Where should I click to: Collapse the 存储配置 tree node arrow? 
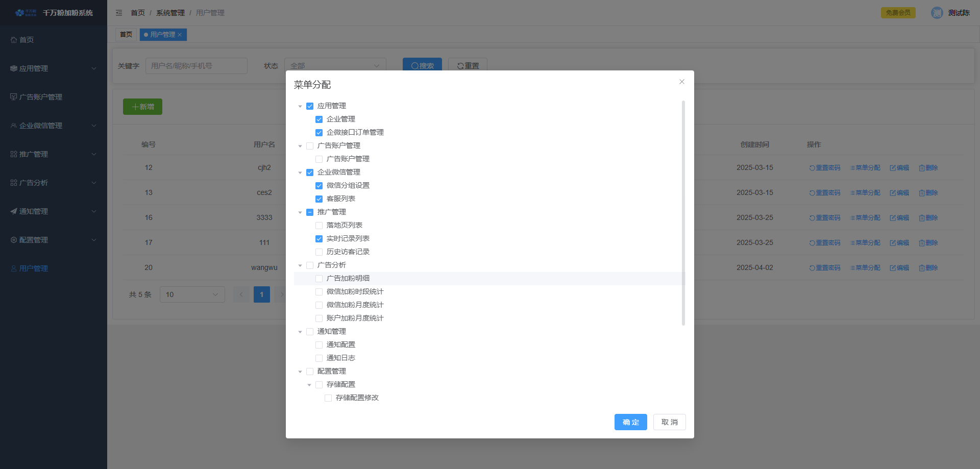pos(309,385)
